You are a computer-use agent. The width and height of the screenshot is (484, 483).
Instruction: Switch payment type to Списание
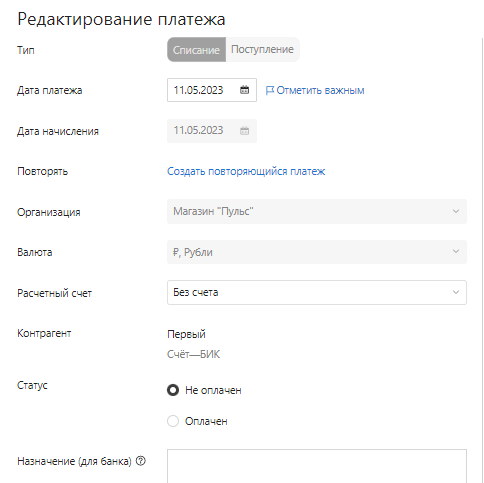pyautogui.click(x=196, y=50)
